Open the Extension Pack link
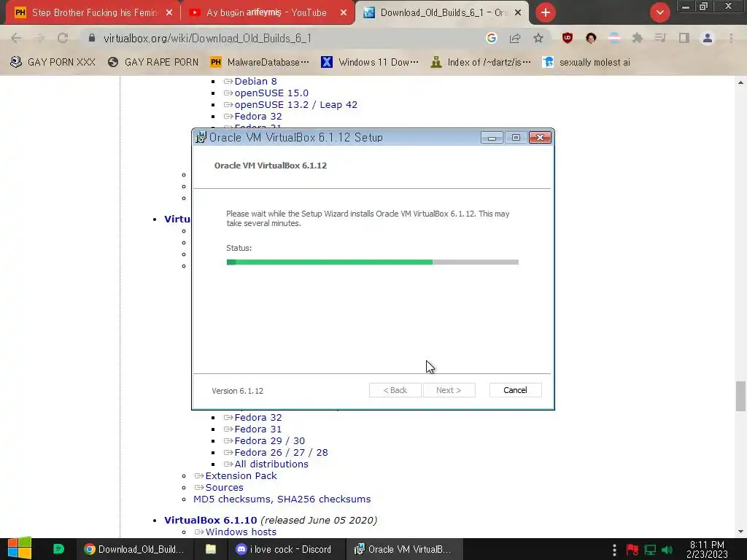Screen dimensions: 747x560 (x=241, y=475)
